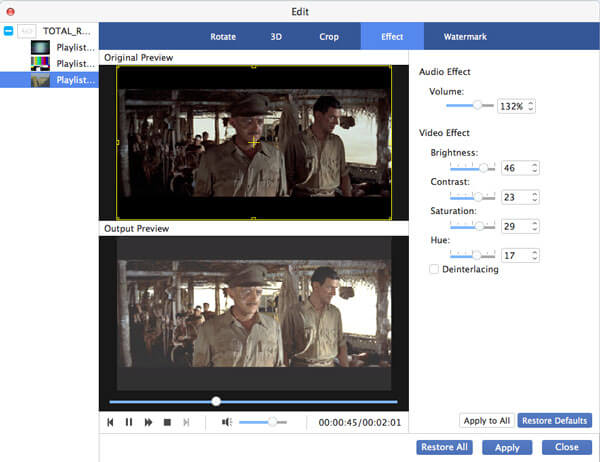Click the Hue value field 17
The width and height of the screenshot is (600, 462).
click(520, 255)
